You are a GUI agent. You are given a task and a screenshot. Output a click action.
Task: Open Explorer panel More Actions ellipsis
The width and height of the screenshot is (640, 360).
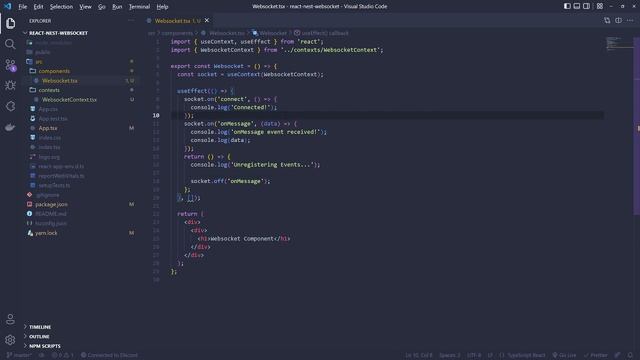[x=131, y=20]
